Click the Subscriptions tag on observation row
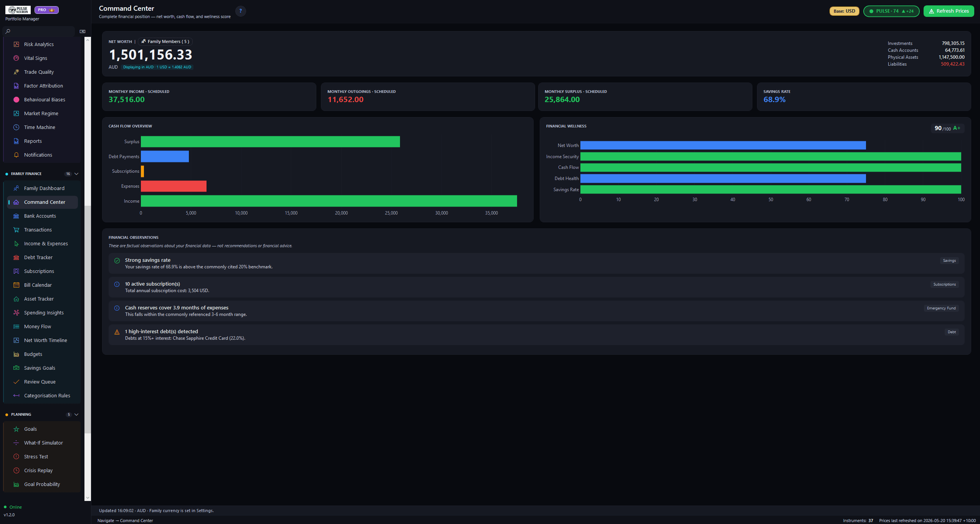Image resolution: width=980 pixels, height=524 pixels. click(x=944, y=284)
